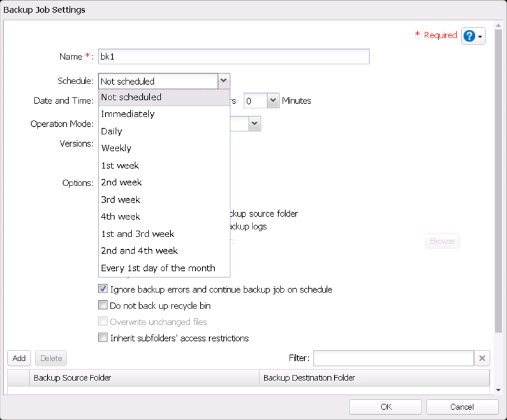Screen dimensions: 507x420
Task: Check Inherit subfolders' access restrictions
Action: [x=103, y=338]
